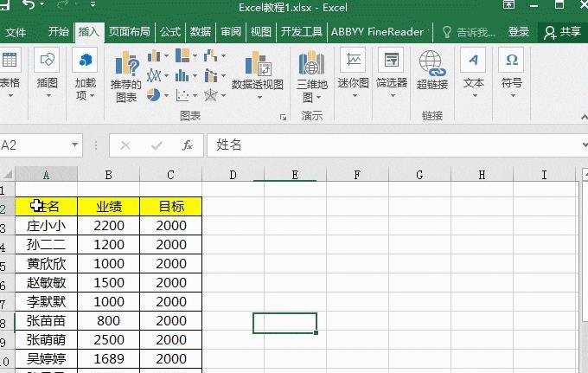
Task: Switch to the Home (开始) tab
Action: click(x=59, y=31)
